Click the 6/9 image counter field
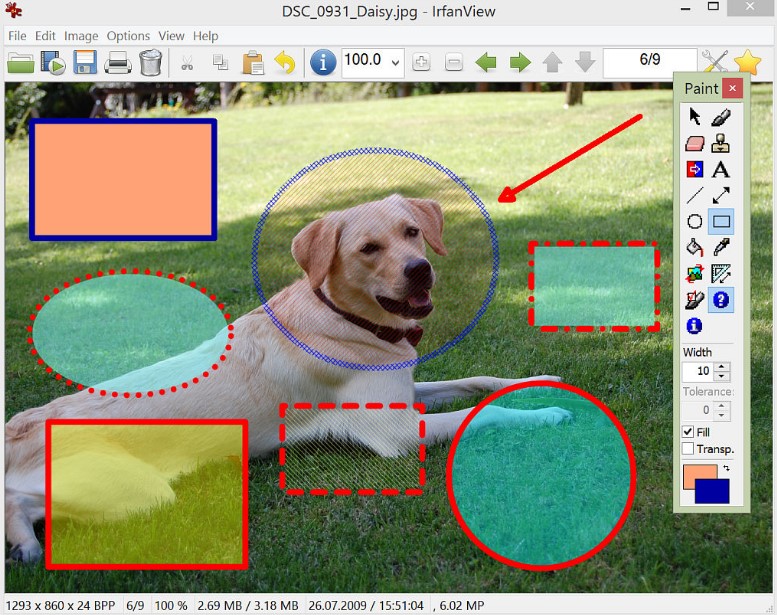Screen dimensions: 777x615 (x=650, y=61)
